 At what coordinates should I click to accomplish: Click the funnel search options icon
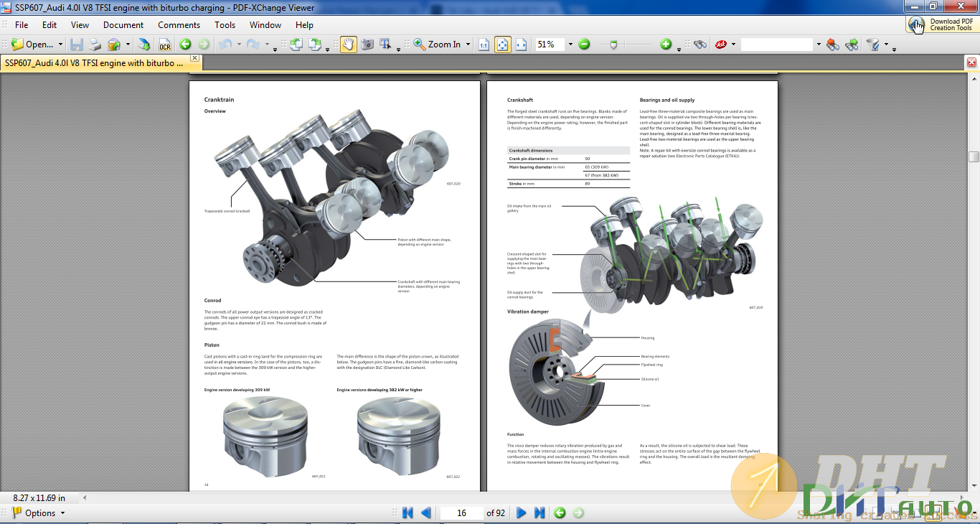pyautogui.click(x=872, y=45)
